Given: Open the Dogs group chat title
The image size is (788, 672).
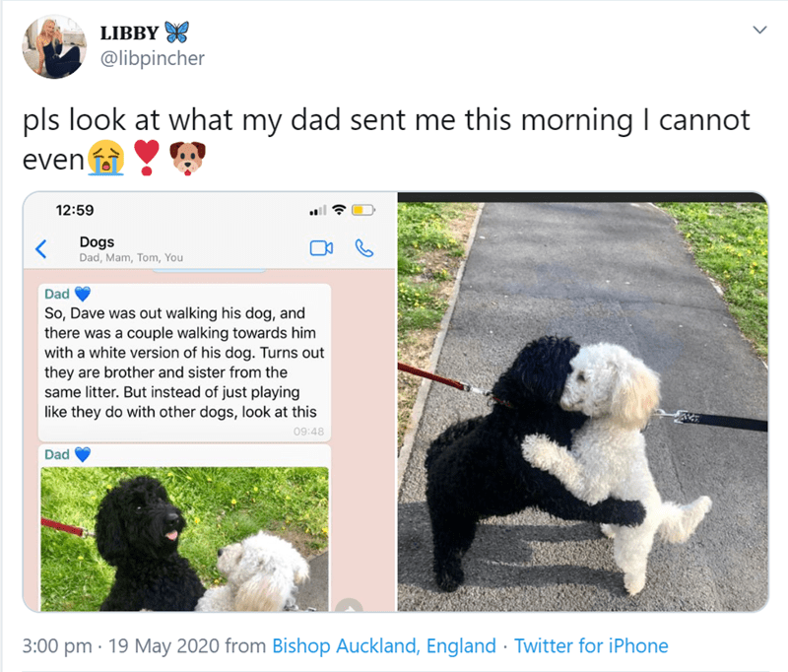Looking at the screenshot, I should 97,242.
